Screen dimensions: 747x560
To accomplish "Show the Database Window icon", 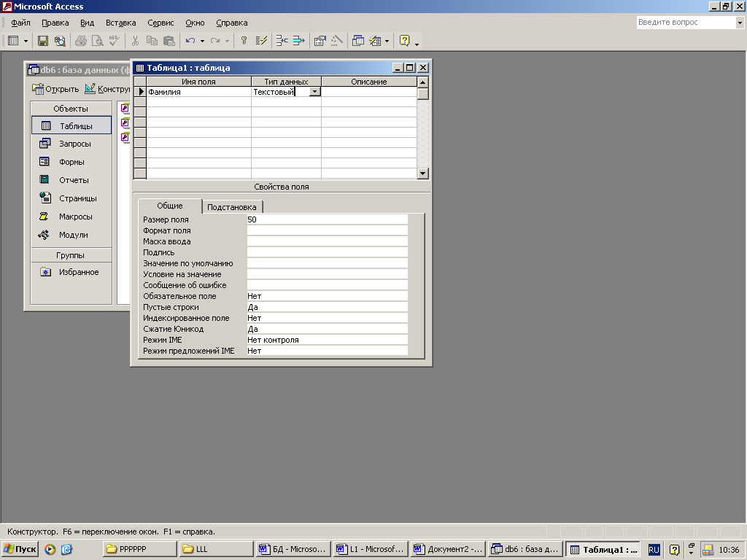I will pyautogui.click(x=357, y=41).
